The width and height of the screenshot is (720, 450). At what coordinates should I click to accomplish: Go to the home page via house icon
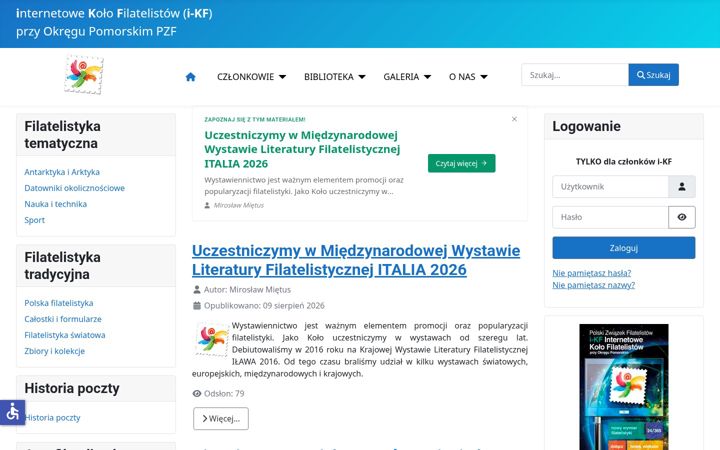click(191, 77)
